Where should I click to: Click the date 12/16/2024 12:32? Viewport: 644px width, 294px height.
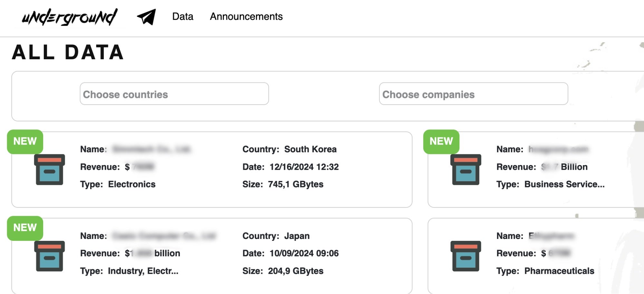(x=304, y=167)
